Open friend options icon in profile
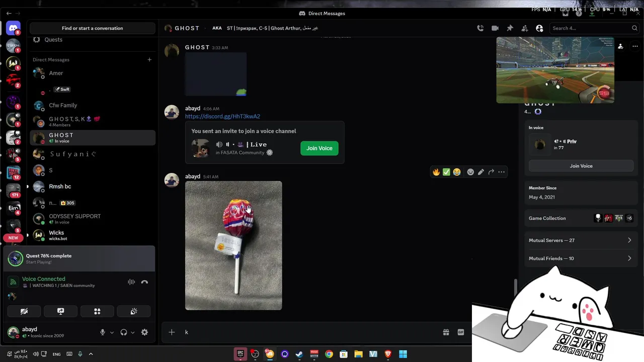 620,46
